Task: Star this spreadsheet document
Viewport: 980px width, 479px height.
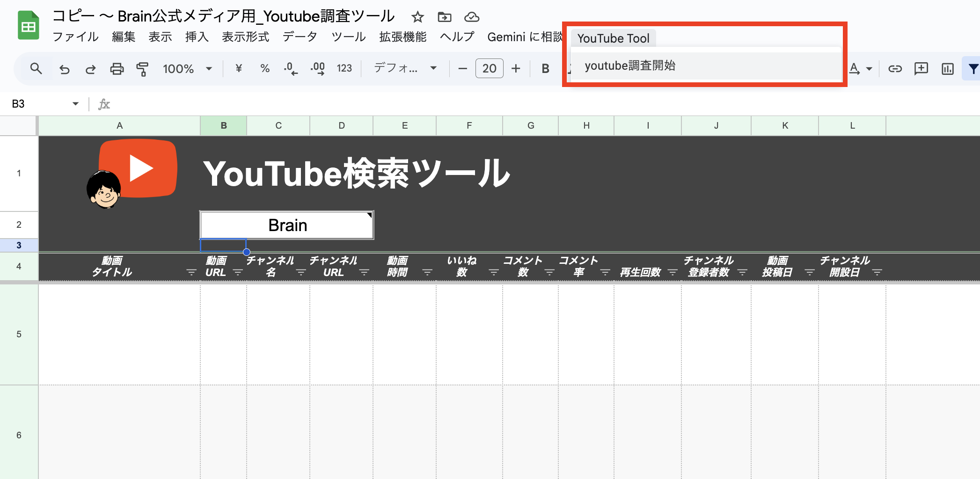Action: coord(417,17)
